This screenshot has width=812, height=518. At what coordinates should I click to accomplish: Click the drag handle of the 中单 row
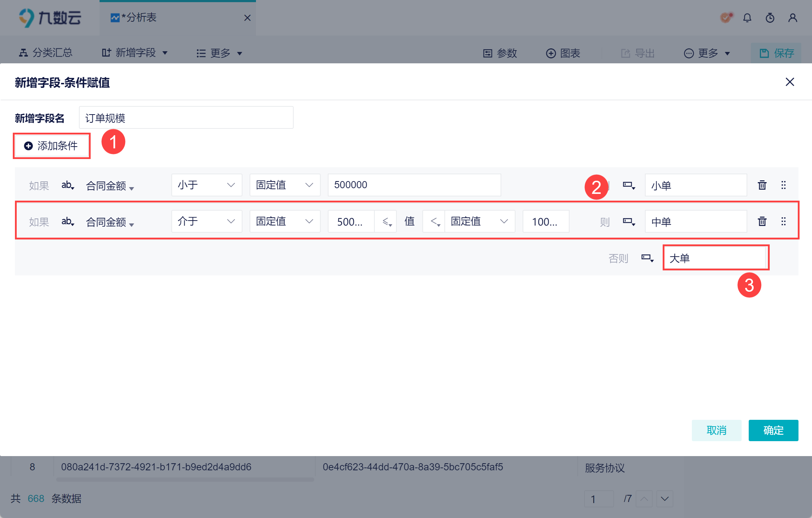784,222
